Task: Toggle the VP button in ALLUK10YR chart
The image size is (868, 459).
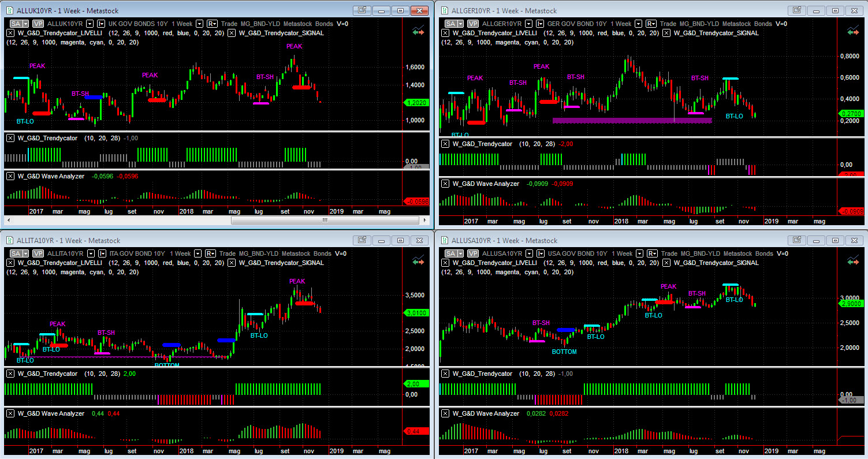Action: coord(38,24)
